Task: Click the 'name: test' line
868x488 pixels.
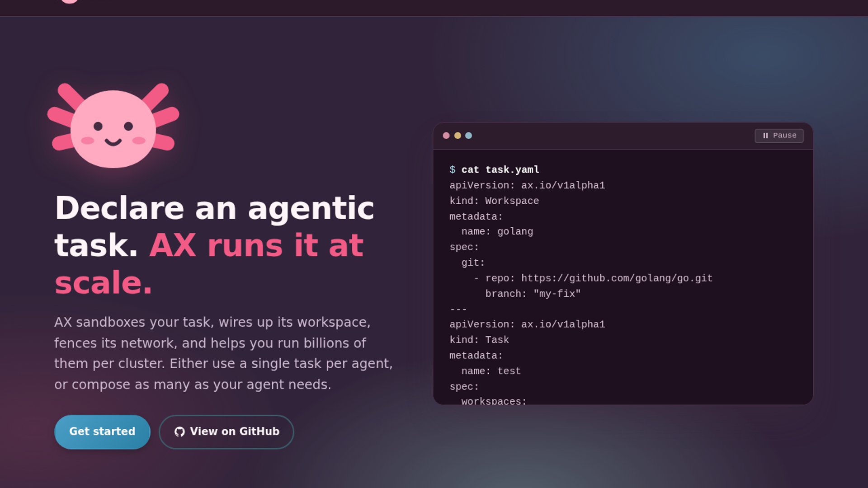Action: point(491,371)
